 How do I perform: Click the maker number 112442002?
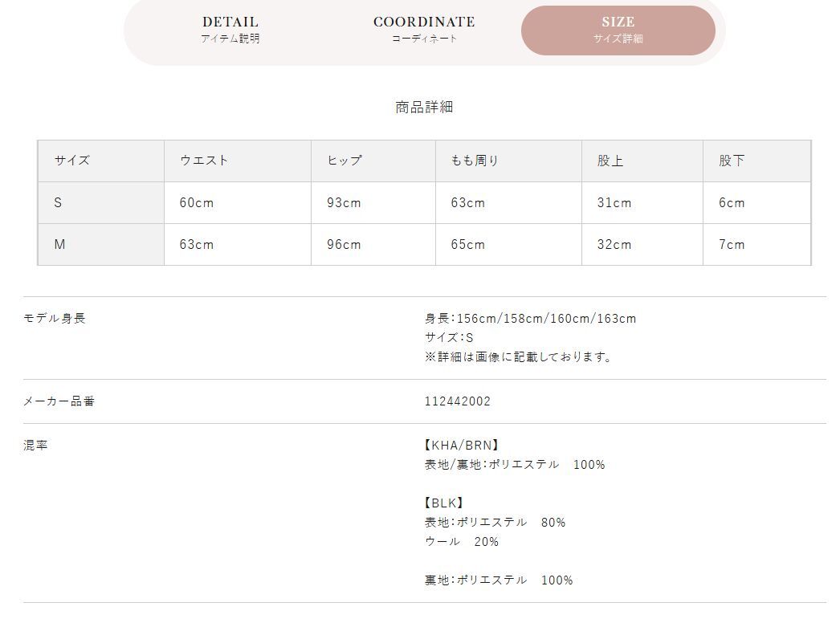(458, 401)
